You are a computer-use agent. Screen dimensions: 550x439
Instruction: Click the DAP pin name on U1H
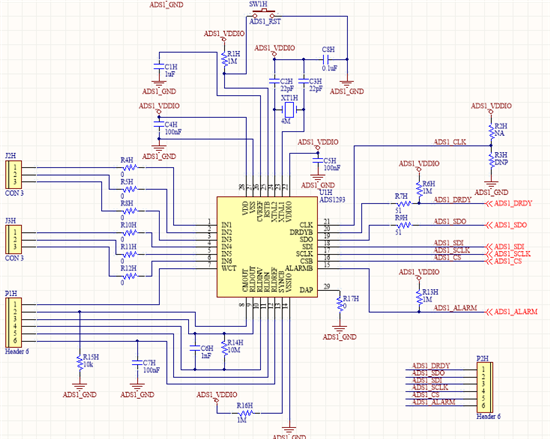tap(306, 290)
